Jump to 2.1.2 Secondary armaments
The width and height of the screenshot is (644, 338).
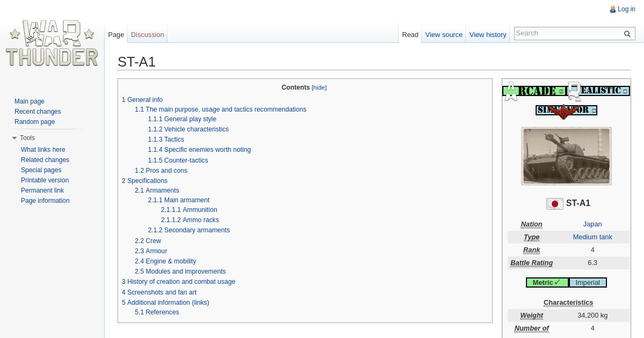189,230
